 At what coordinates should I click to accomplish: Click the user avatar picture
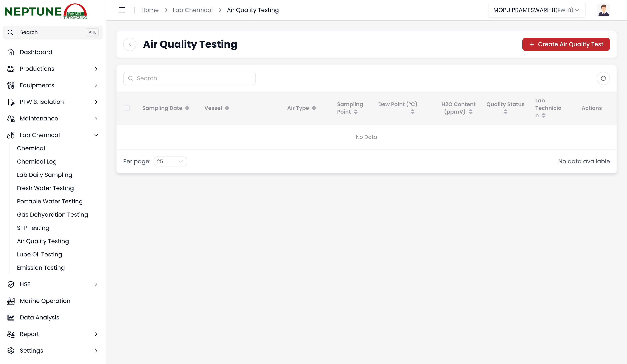click(x=603, y=10)
